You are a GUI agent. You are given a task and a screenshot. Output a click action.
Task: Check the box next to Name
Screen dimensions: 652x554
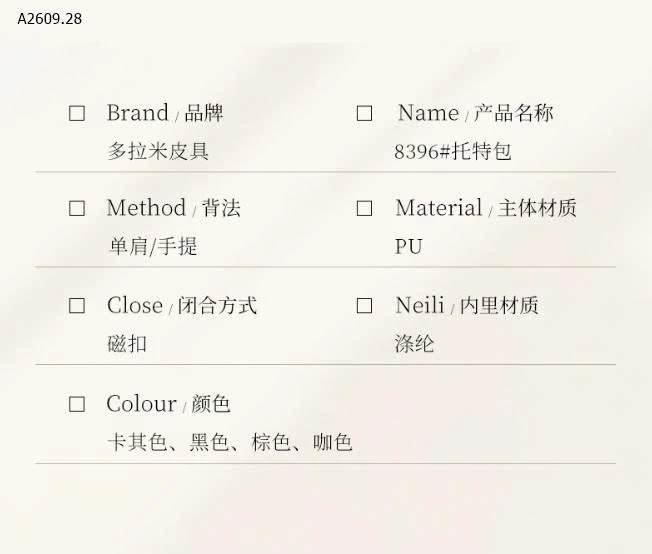(x=365, y=113)
